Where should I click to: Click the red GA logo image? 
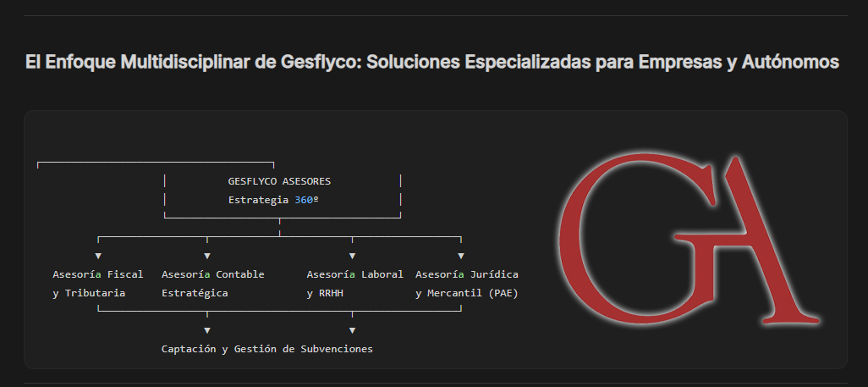pos(688,239)
